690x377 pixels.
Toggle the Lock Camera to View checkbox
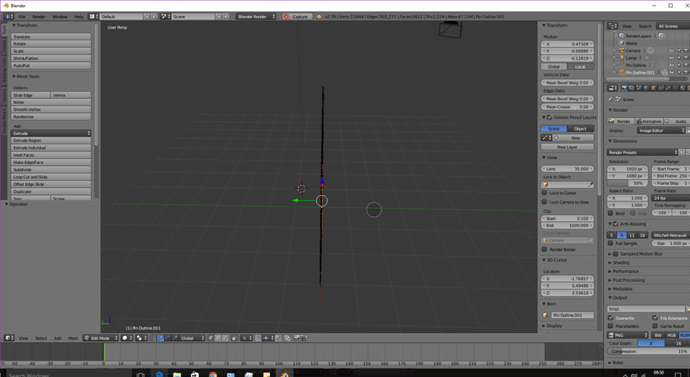click(544, 202)
